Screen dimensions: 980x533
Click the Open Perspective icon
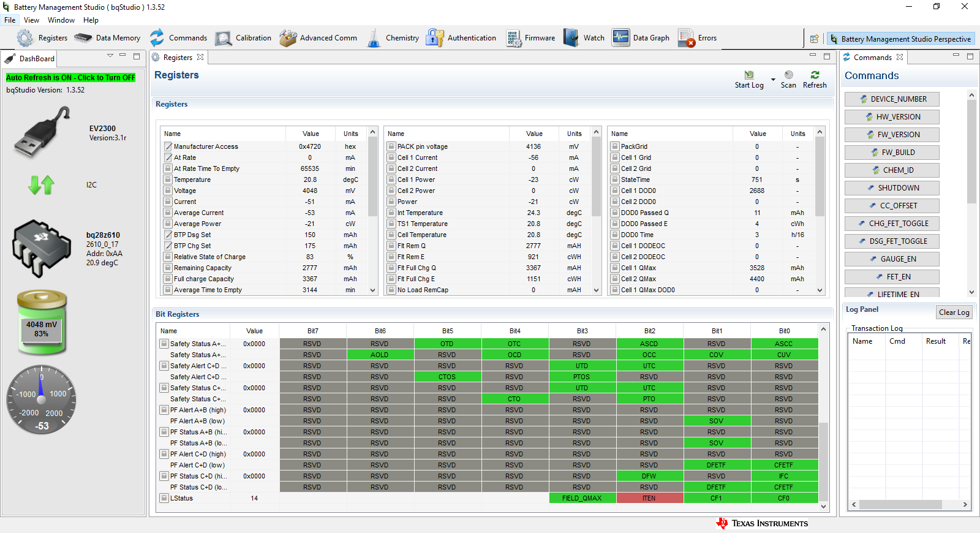(x=814, y=39)
